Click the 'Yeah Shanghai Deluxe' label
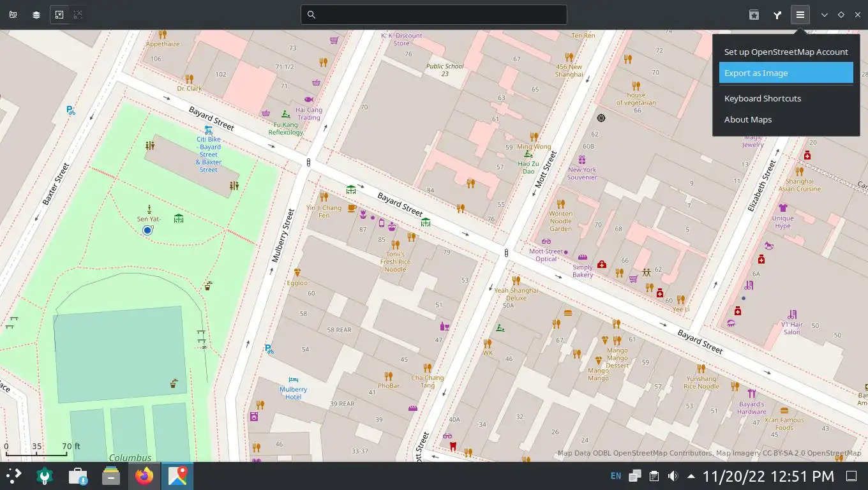 click(516, 294)
